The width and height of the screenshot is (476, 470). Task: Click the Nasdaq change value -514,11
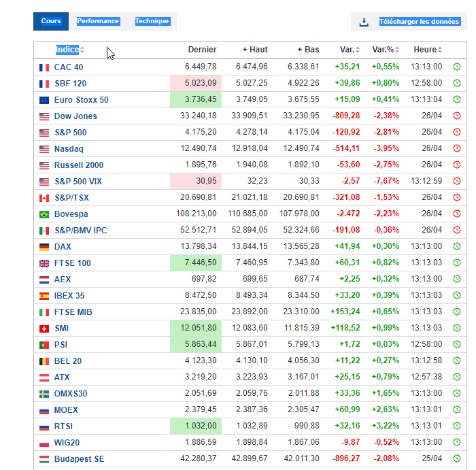[x=346, y=148]
